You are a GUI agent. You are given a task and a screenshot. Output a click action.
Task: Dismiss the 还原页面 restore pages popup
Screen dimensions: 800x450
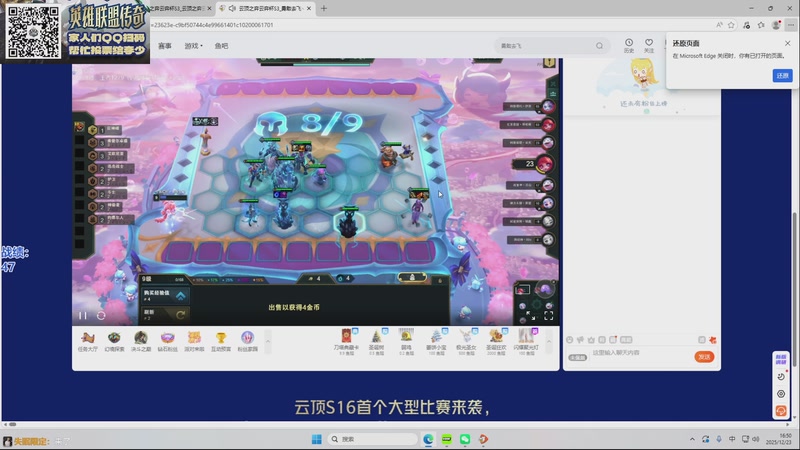pos(787,43)
